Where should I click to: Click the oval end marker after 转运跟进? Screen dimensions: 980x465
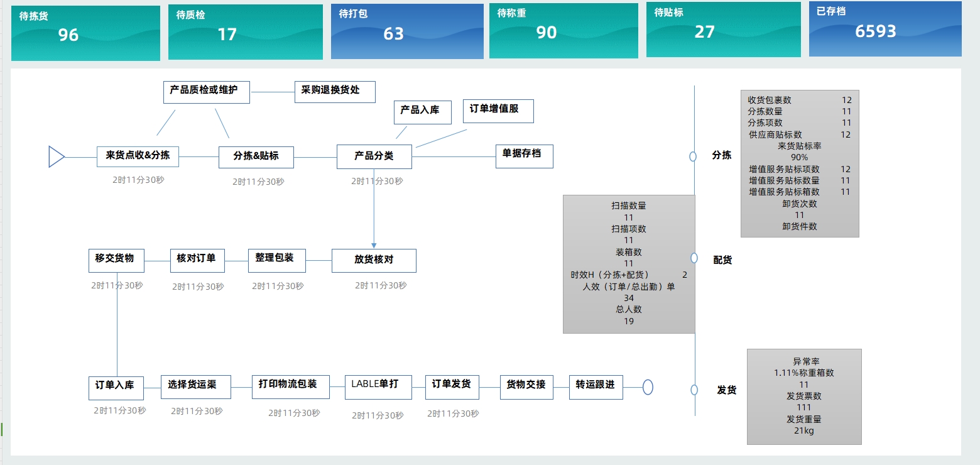tap(648, 387)
